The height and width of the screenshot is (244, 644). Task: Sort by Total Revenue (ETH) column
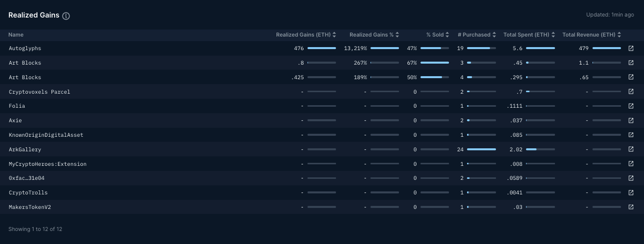[592, 35]
